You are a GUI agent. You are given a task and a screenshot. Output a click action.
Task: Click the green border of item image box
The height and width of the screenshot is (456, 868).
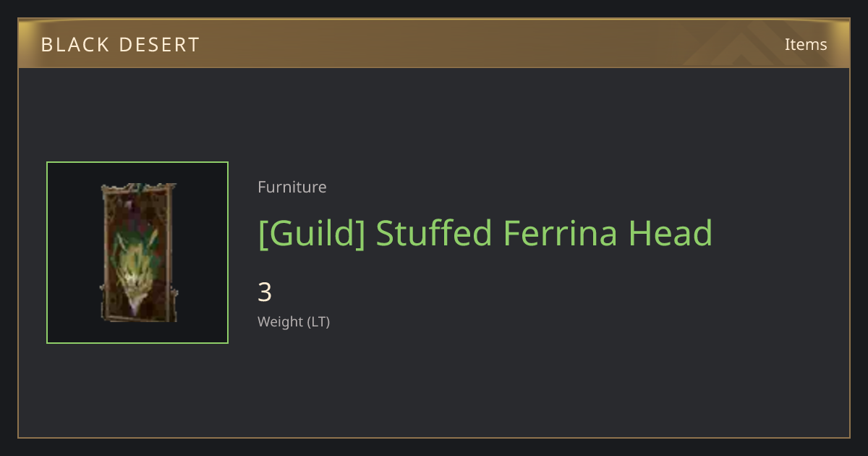(137, 162)
